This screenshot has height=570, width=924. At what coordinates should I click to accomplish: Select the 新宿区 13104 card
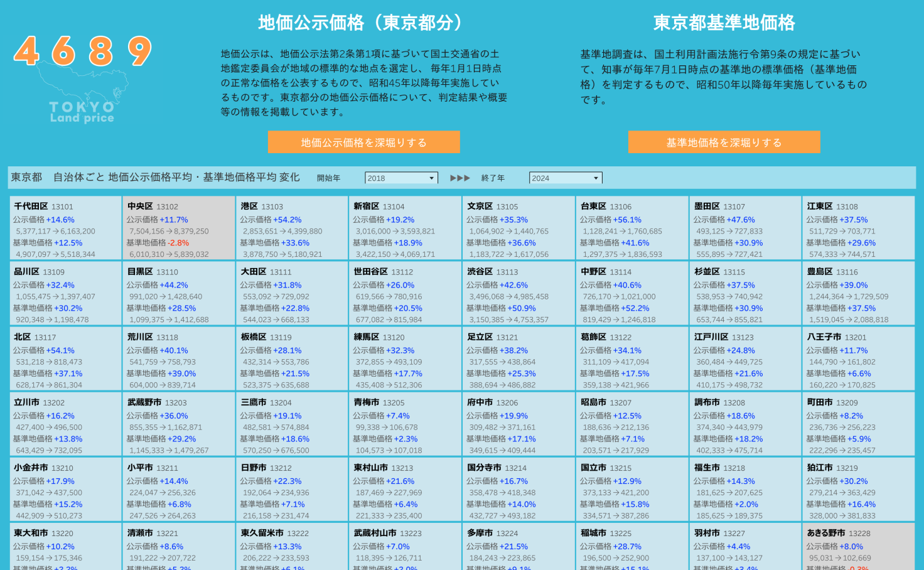[406, 228]
